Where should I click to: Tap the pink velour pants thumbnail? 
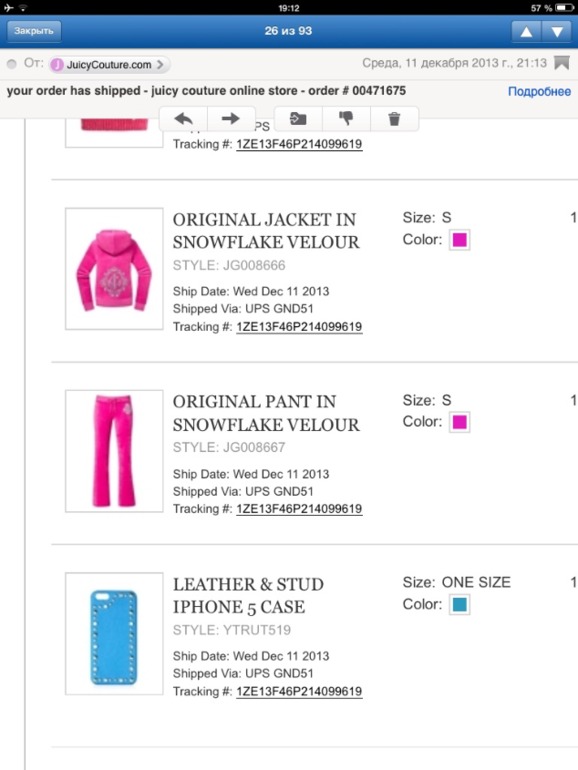click(x=114, y=451)
